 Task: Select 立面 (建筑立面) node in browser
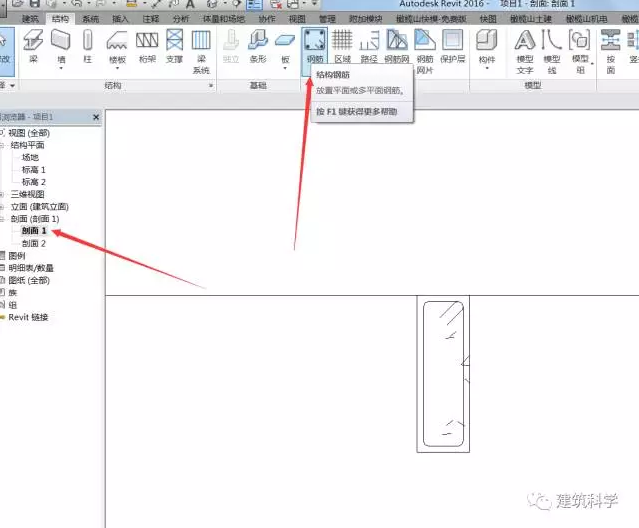(40, 207)
